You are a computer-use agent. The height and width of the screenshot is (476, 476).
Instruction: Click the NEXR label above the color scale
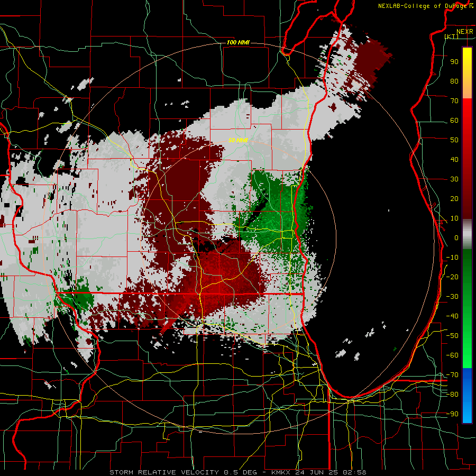[x=464, y=32]
